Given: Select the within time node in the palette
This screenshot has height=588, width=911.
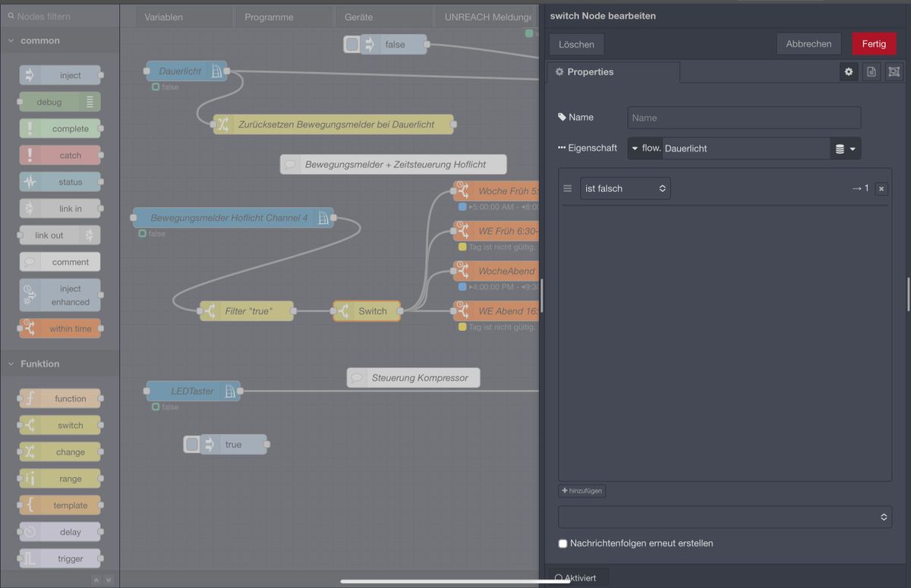Looking at the screenshot, I should (x=60, y=329).
